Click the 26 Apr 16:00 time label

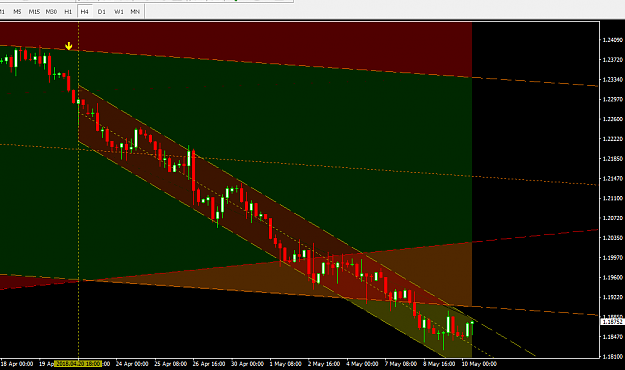click(x=209, y=364)
